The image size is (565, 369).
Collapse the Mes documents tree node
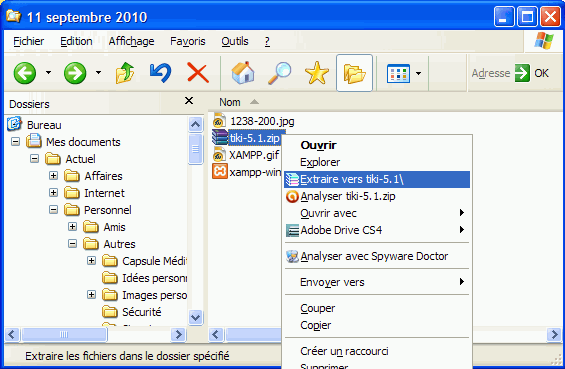point(15,142)
